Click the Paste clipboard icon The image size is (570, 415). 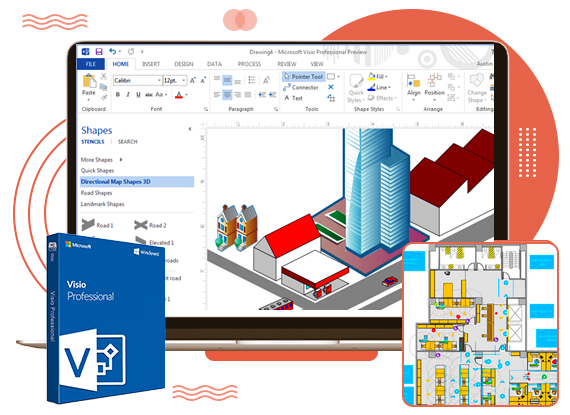89,81
